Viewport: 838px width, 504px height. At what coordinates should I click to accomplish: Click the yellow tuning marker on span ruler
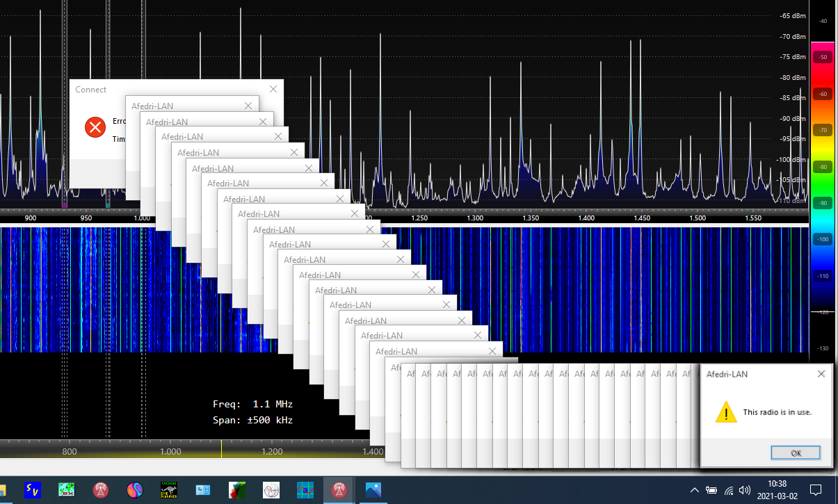(x=221, y=450)
